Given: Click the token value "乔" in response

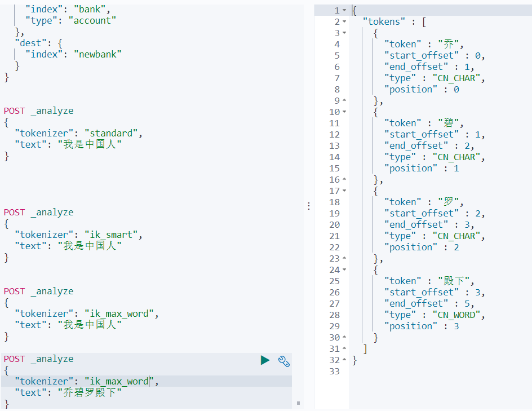Looking at the screenshot, I should pos(449,44).
